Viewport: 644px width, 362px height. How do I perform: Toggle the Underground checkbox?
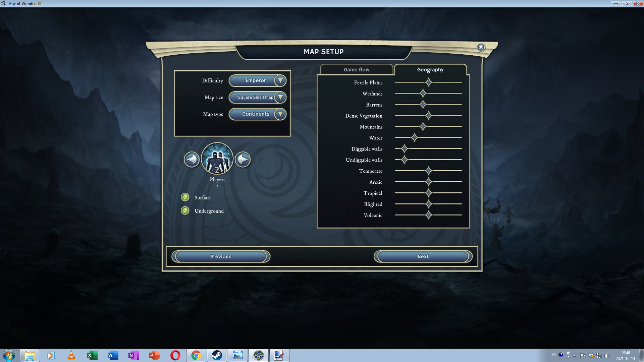[x=185, y=210]
